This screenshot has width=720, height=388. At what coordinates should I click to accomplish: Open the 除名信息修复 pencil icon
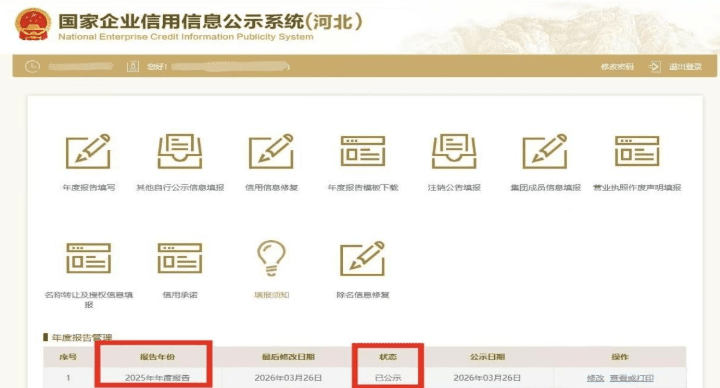[x=362, y=259]
